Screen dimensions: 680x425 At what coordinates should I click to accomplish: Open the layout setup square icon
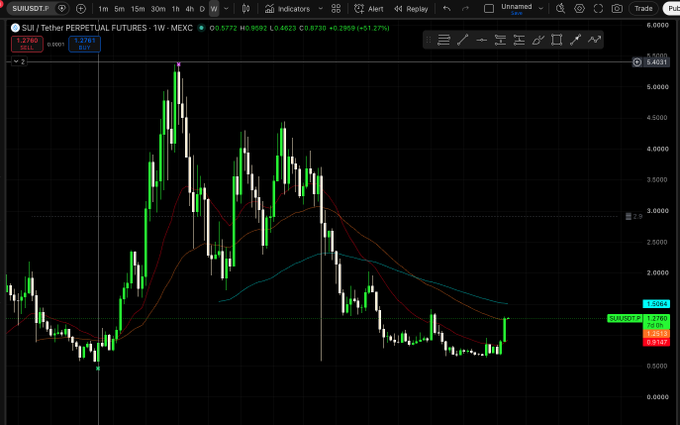(x=489, y=9)
